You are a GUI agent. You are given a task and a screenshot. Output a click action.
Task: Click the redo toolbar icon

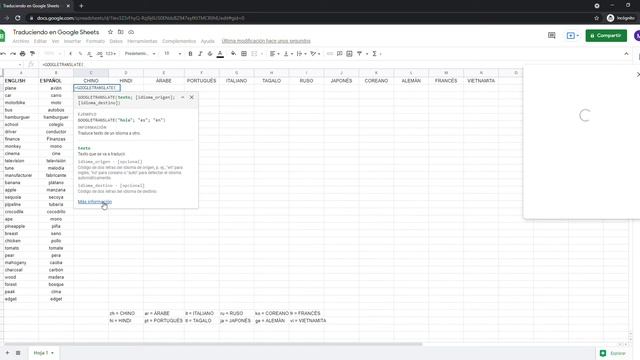[x=13, y=54]
